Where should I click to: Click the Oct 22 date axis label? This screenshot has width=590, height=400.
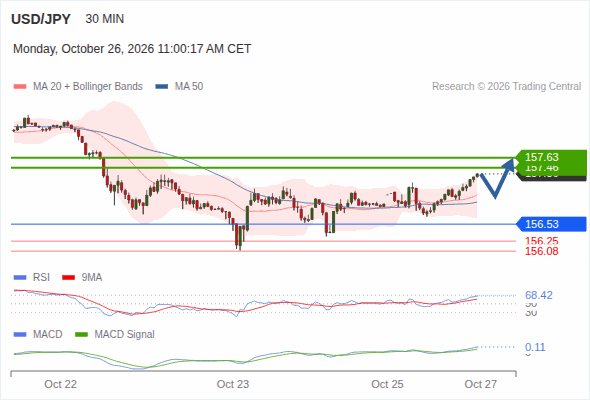click(61, 384)
